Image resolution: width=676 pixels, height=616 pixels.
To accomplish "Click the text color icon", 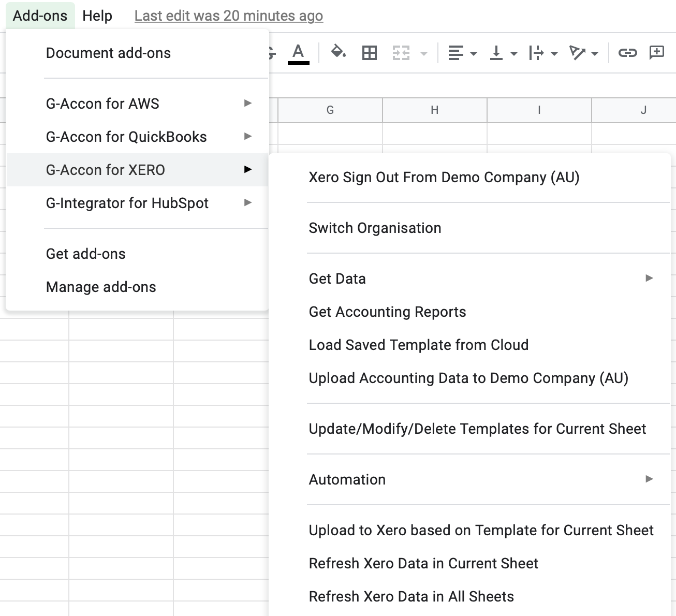I will pyautogui.click(x=298, y=53).
